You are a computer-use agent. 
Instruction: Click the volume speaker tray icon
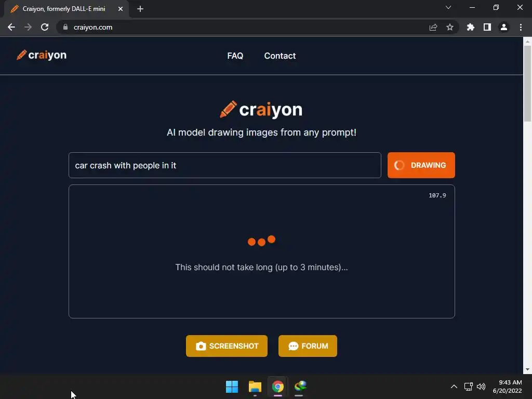point(481,387)
